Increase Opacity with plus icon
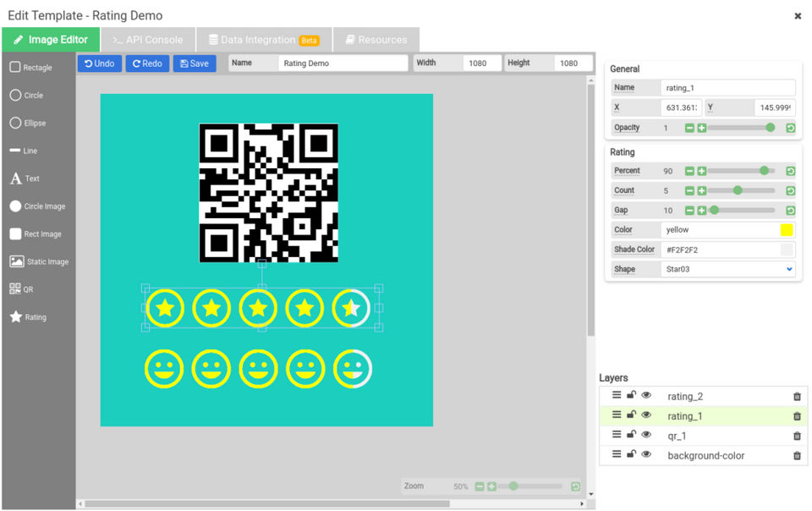This screenshot has height=511, width=812. 702,128
